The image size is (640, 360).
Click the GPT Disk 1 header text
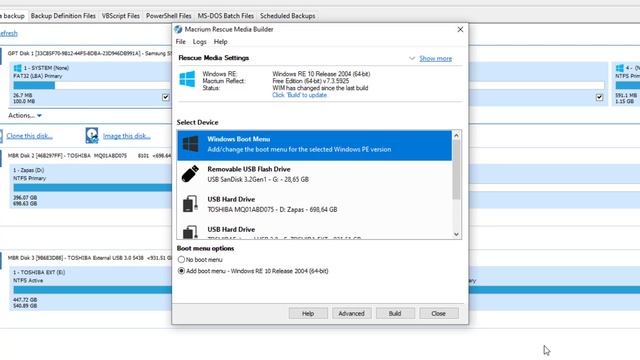[x=89, y=53]
